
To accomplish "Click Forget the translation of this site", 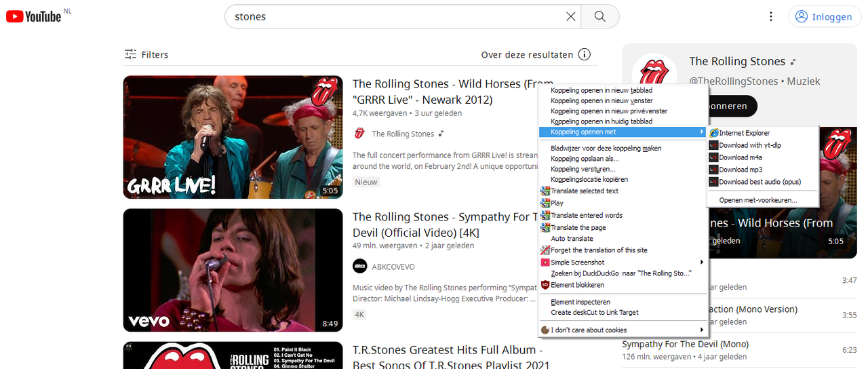I will point(623,250).
